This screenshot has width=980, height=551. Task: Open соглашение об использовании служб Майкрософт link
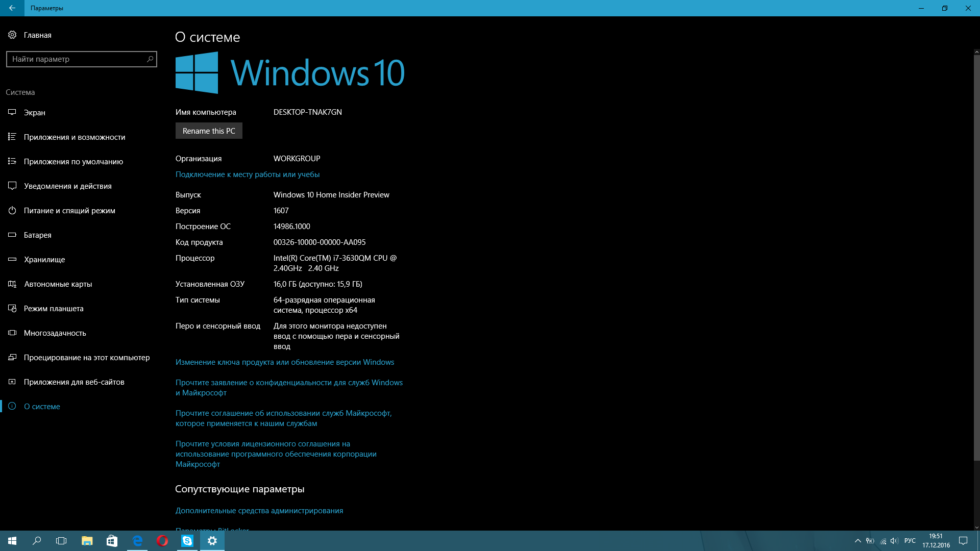[x=284, y=418]
